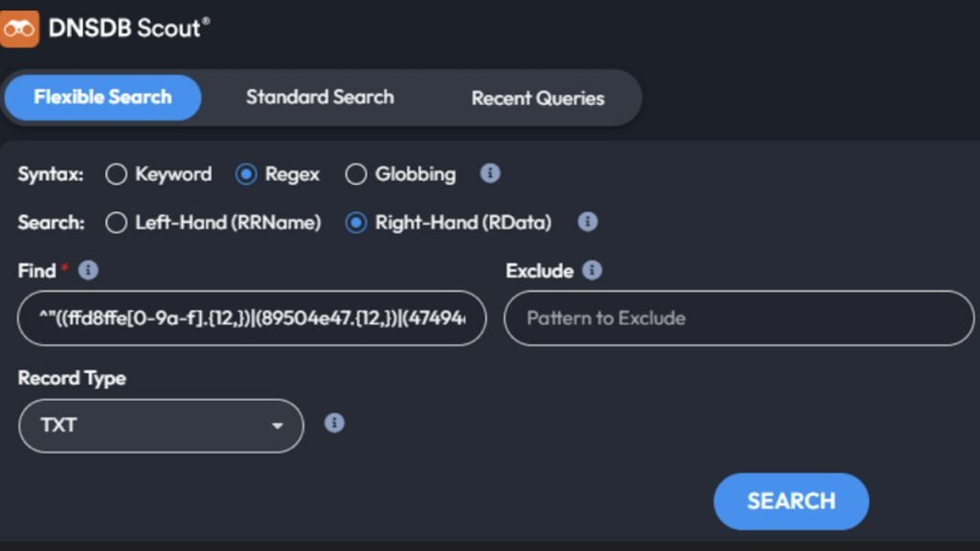
Task: Choose the Globbing syntax option
Action: tap(356, 174)
